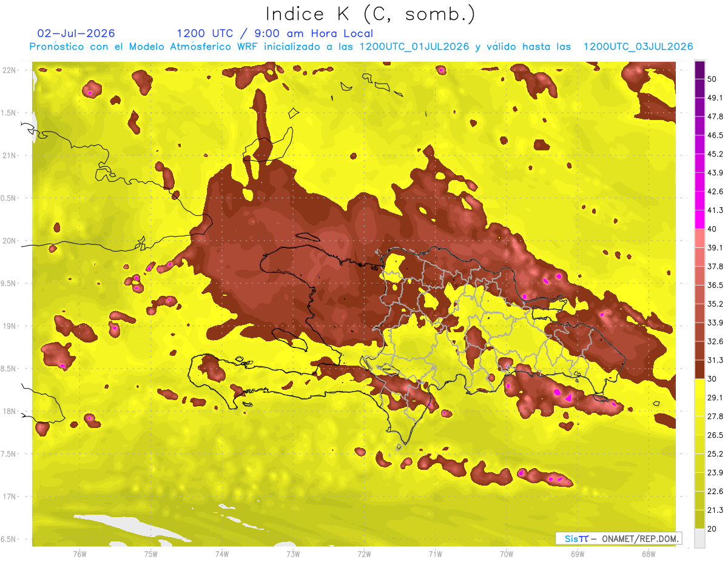
Task: Click colorbar value "35.2"
Action: click(715, 304)
